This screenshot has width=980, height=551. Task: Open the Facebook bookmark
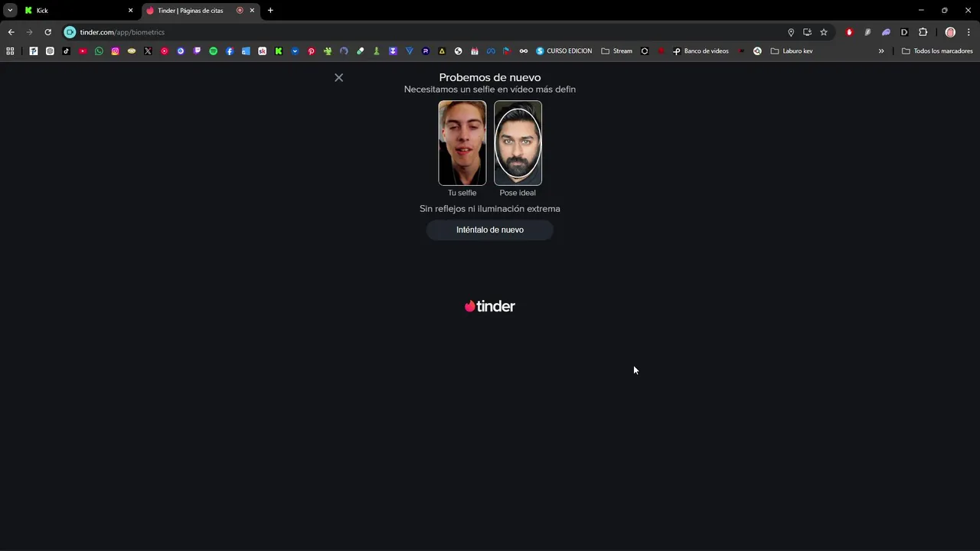pyautogui.click(x=230, y=51)
